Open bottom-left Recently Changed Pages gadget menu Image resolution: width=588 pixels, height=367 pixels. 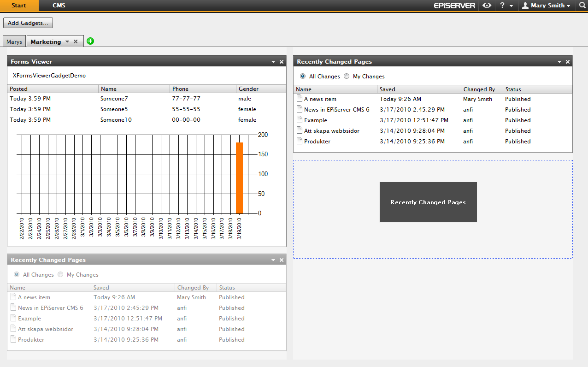[273, 260]
